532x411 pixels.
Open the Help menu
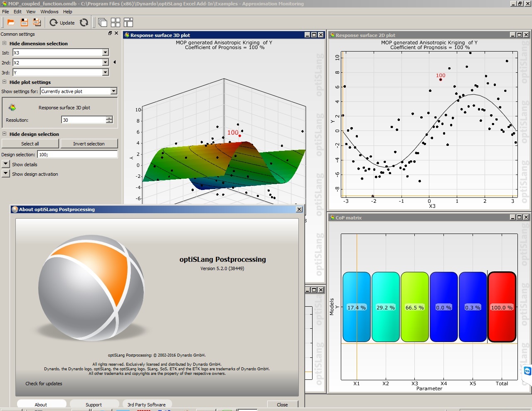[x=67, y=12]
